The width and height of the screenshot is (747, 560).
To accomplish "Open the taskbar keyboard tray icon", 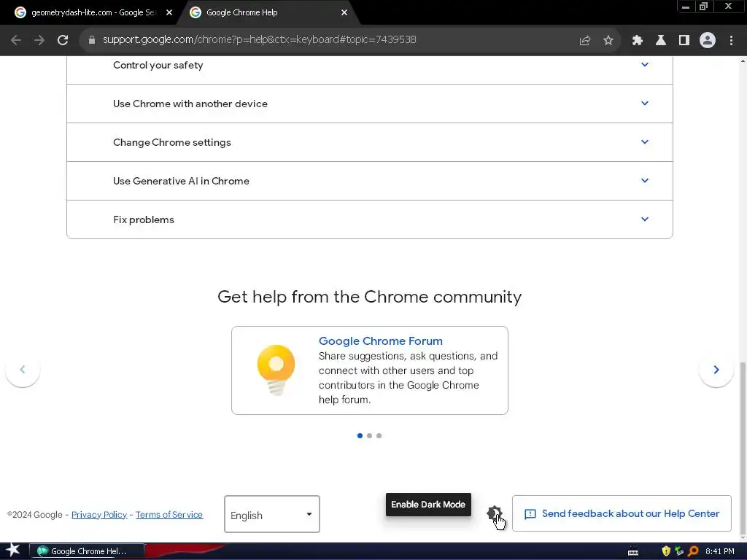I will click(633, 552).
